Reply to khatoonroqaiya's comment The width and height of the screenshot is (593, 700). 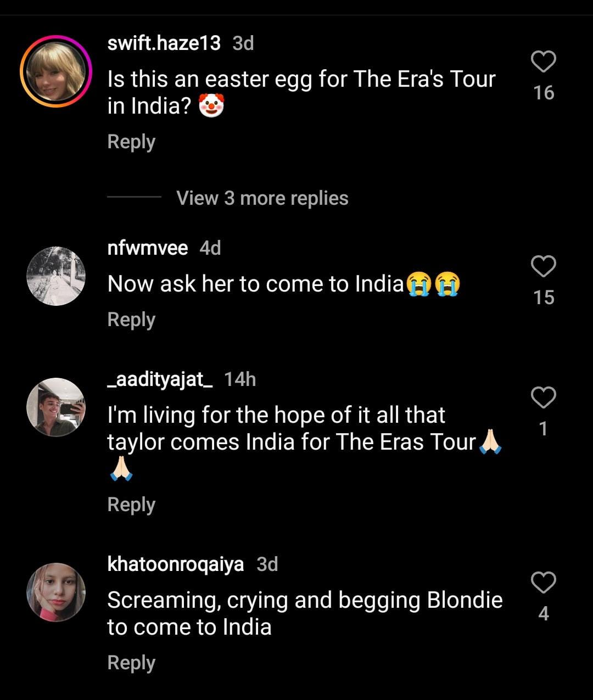[x=131, y=663]
